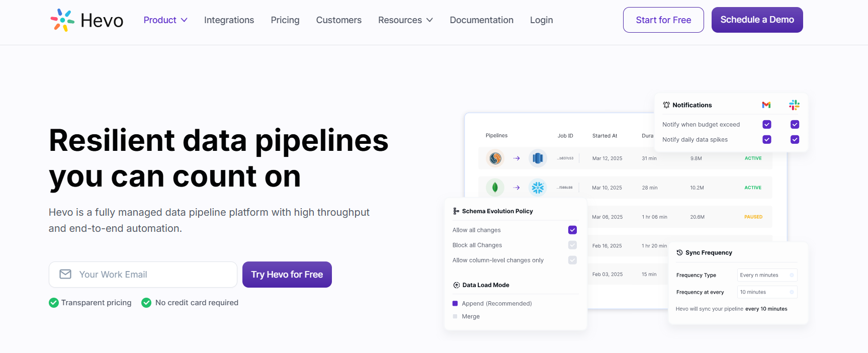Click Try Hevo for Free button
The width and height of the screenshot is (868, 353).
click(287, 275)
